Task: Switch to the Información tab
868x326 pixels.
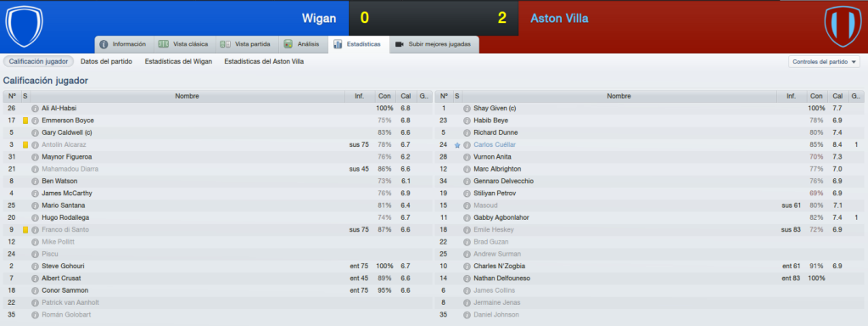Action: tap(122, 44)
